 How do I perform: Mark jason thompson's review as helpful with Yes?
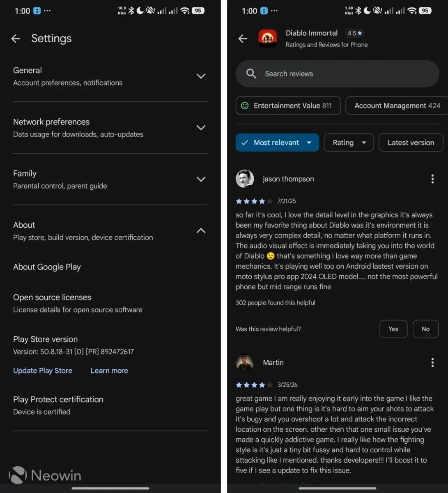pyautogui.click(x=393, y=329)
